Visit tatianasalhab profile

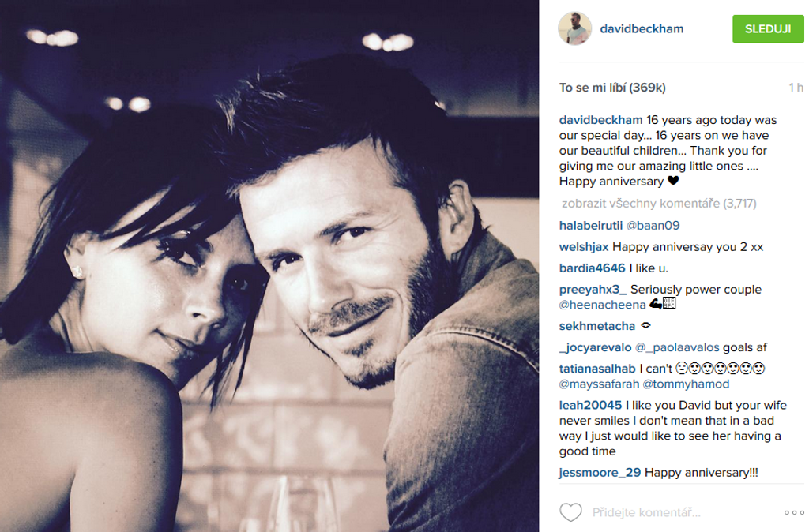click(x=597, y=369)
